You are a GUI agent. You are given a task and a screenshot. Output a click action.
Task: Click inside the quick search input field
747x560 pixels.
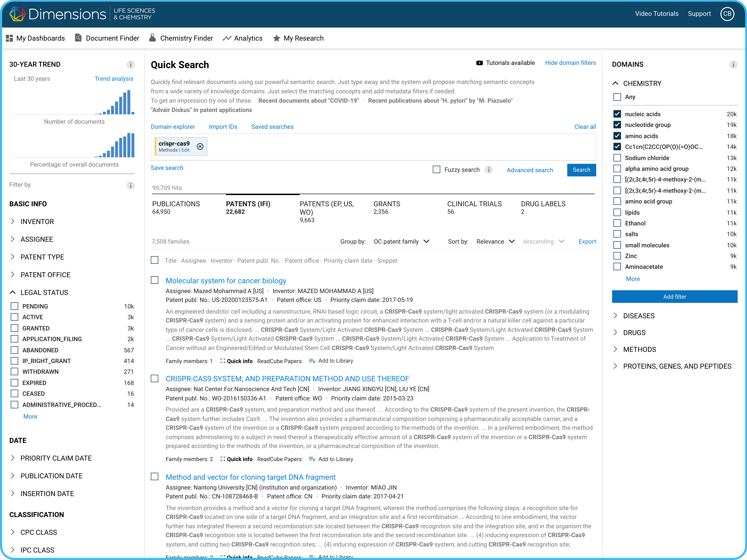point(371,147)
